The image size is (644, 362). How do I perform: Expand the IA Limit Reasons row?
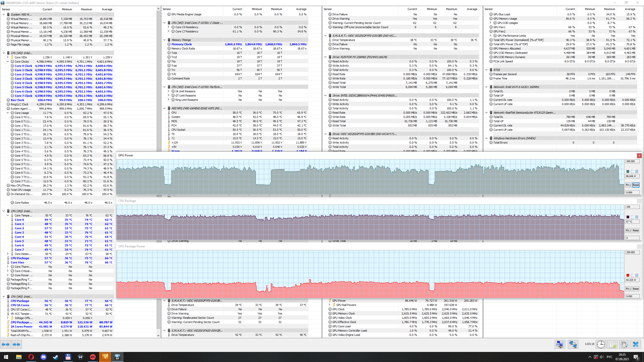[x=169, y=91]
